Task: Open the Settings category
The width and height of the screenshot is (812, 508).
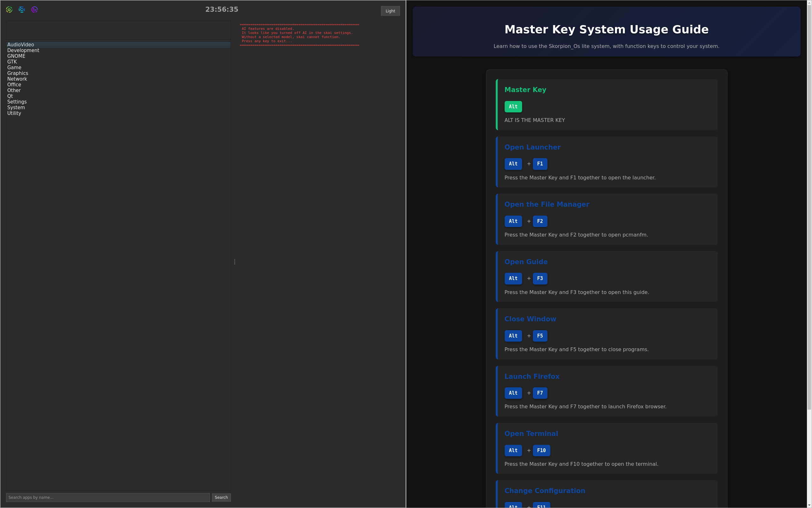Action: point(118,102)
